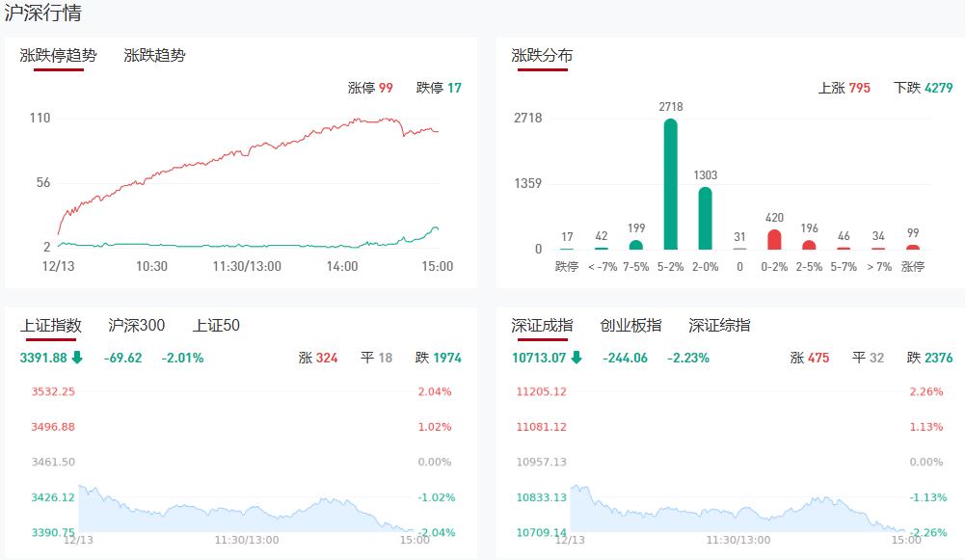The image size is (965, 560).
Task: Click the green down arrow beside 10713.07
Action: (576, 358)
